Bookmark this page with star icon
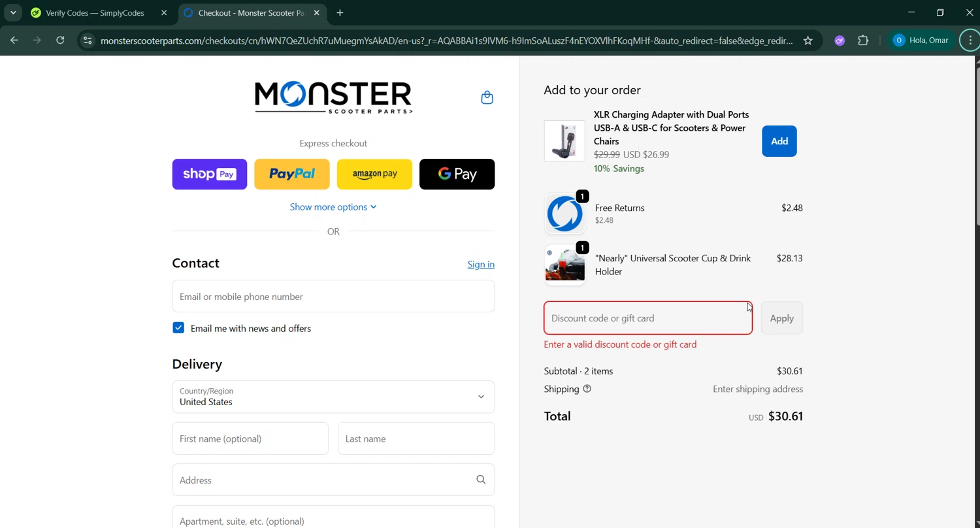This screenshot has width=980, height=528. (x=808, y=41)
